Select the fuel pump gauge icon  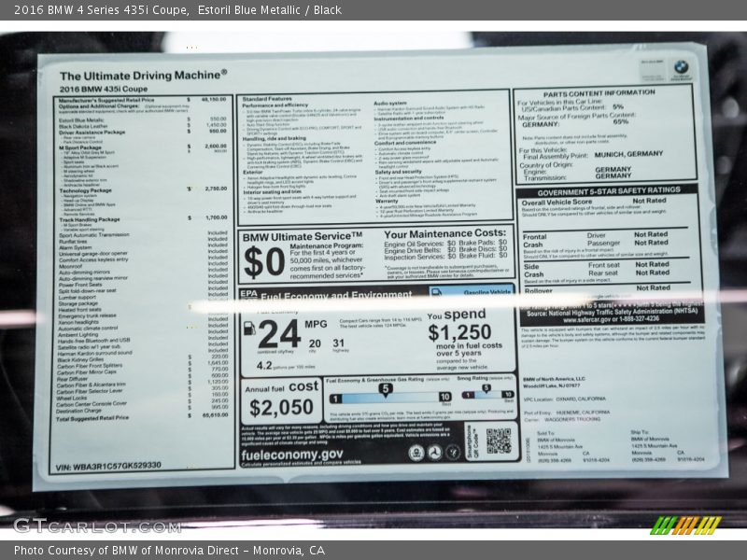point(250,327)
